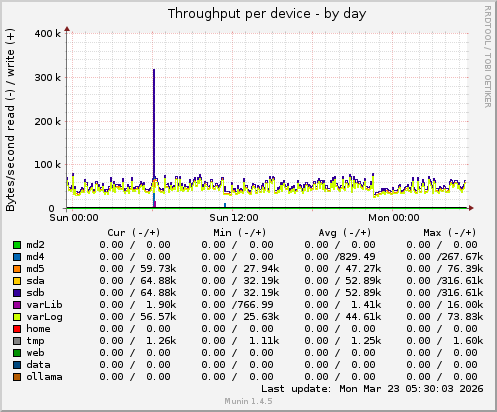Select the tmp legend label
Image resolution: width=497 pixels, height=412 pixels.
[35, 341]
